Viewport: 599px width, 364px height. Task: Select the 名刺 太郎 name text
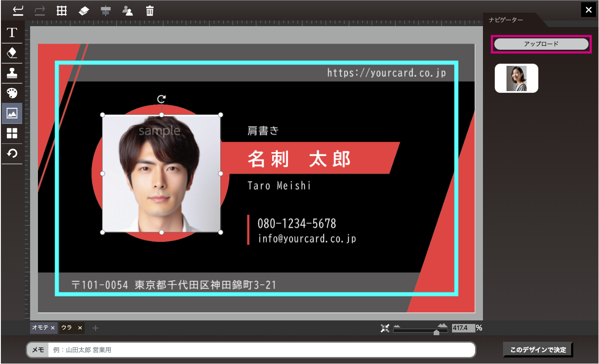299,159
